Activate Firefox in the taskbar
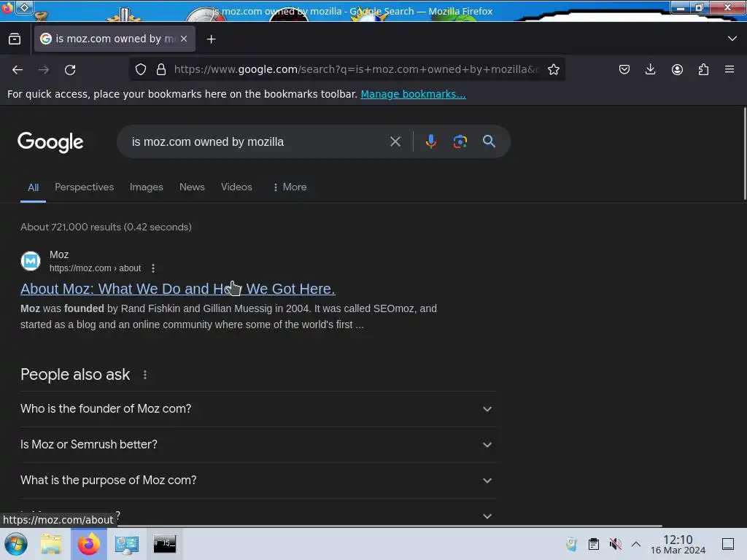 [x=88, y=544]
